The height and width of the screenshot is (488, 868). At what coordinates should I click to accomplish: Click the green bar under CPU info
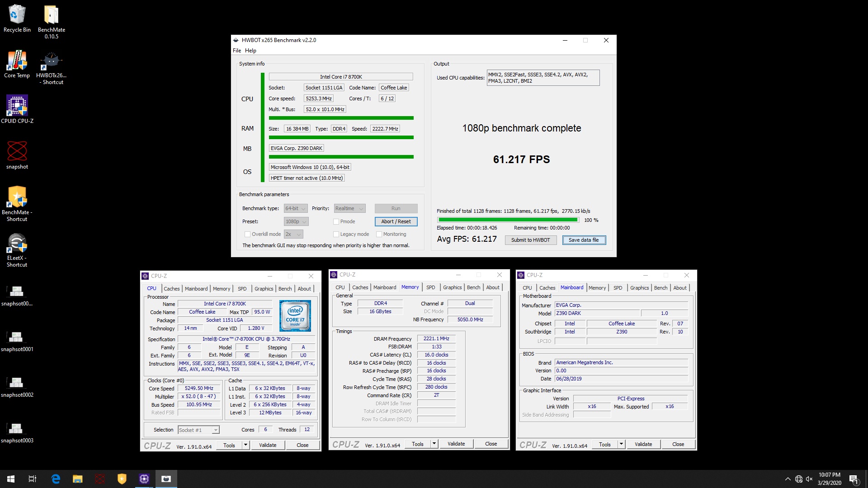click(x=341, y=118)
